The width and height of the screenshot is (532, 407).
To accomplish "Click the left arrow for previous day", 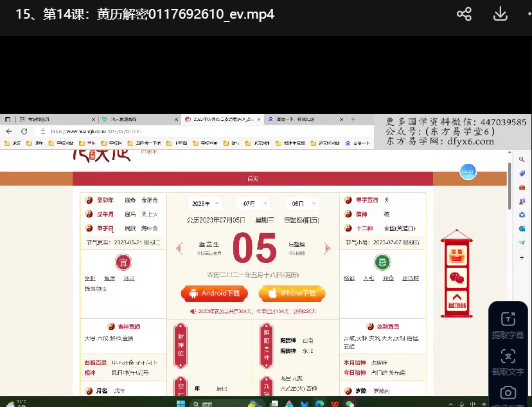I will tap(180, 248).
